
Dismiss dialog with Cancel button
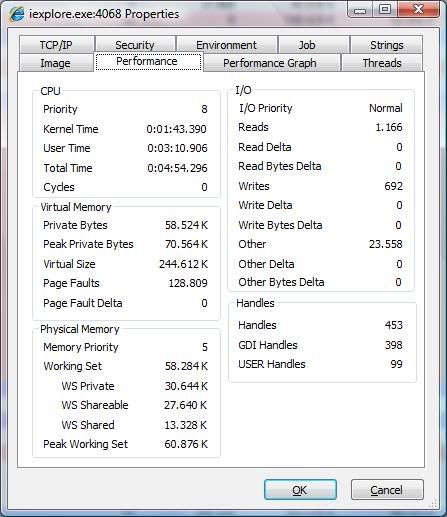click(x=387, y=490)
